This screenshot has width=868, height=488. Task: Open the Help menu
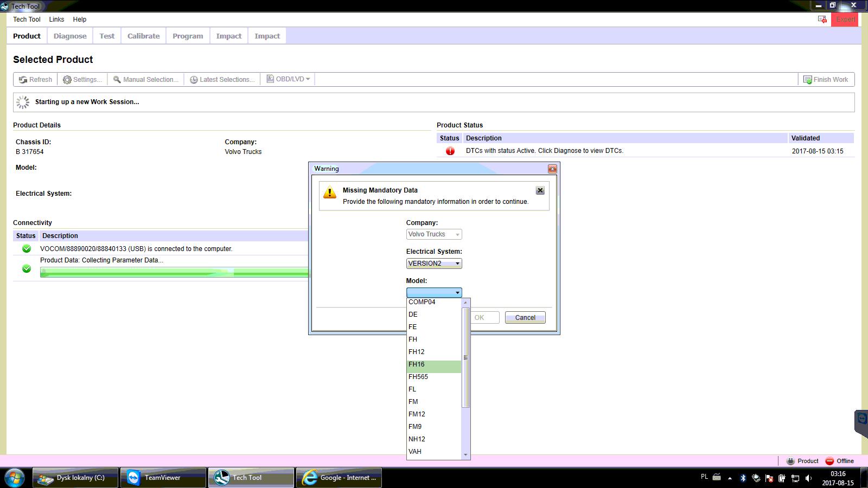coord(80,19)
